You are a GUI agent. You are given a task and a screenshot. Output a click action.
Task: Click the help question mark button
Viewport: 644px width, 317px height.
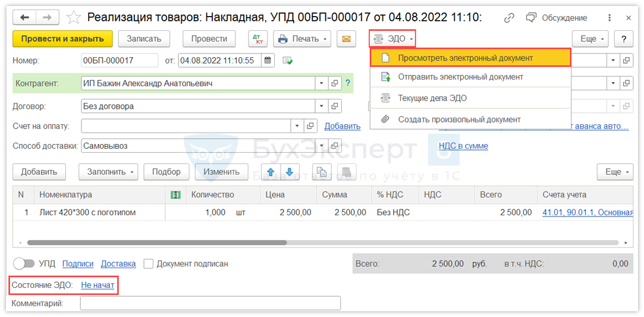tap(623, 39)
